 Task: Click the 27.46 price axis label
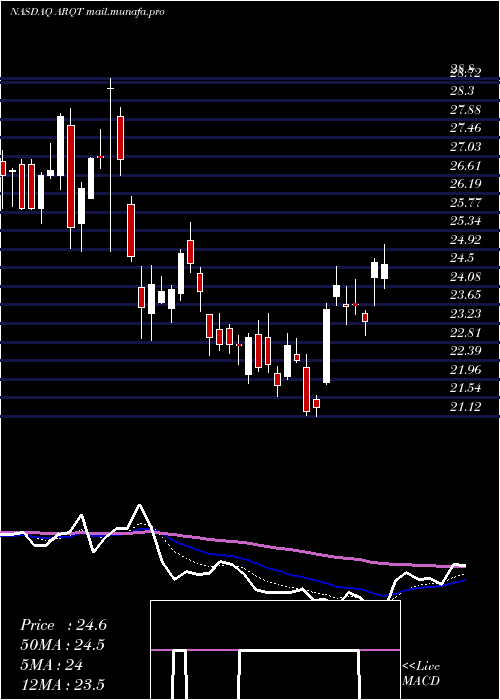[465, 129]
